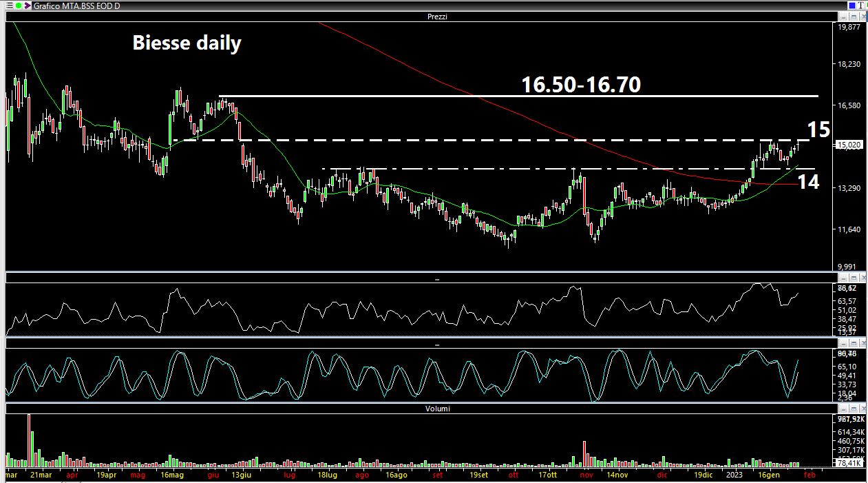This screenshot has height=483, width=868.
Task: Click the 16gen date label
Action: pos(768,475)
